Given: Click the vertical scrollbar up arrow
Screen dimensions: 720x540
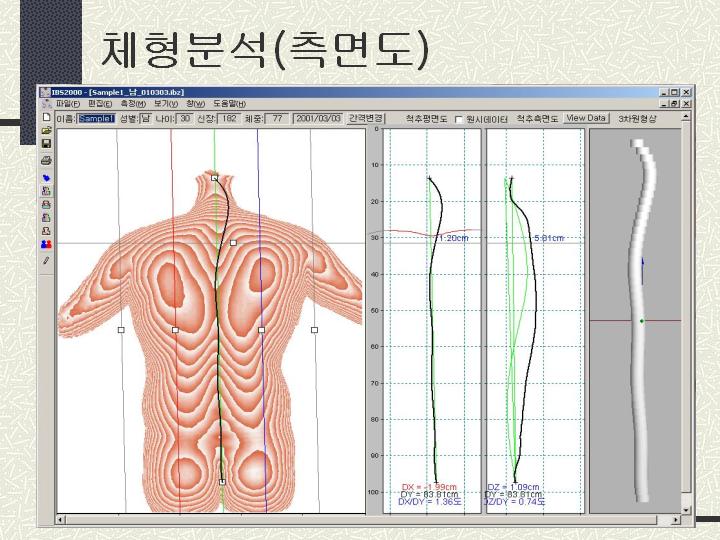Looking at the screenshot, I should coord(686,117).
